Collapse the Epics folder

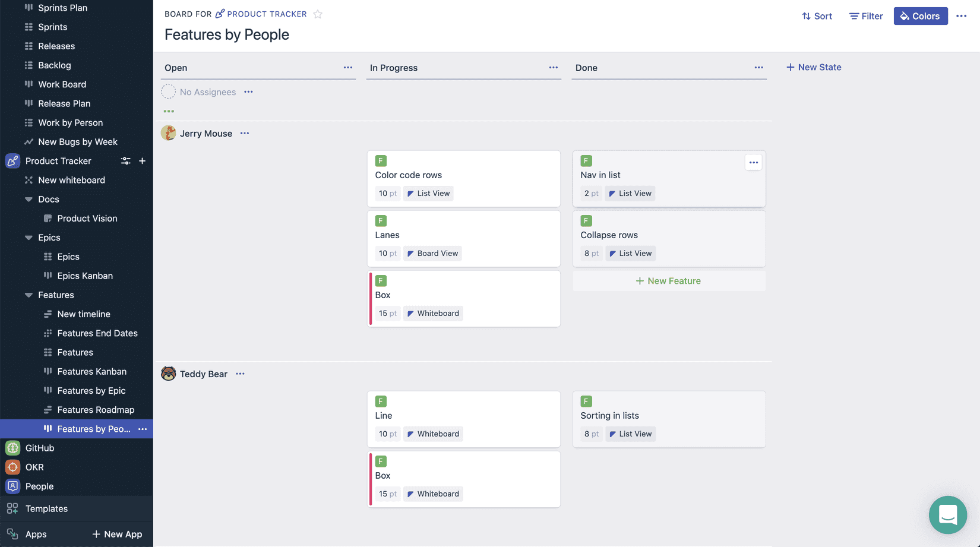(29, 238)
